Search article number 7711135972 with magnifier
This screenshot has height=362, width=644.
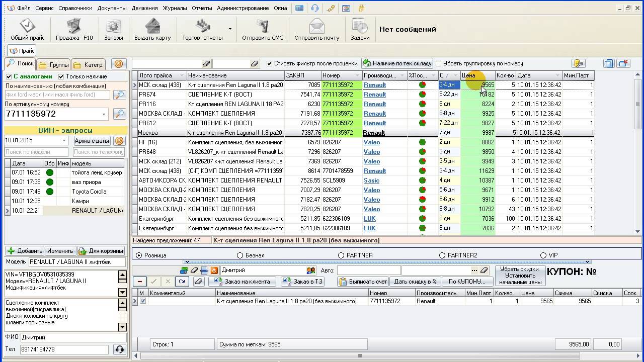point(120,114)
